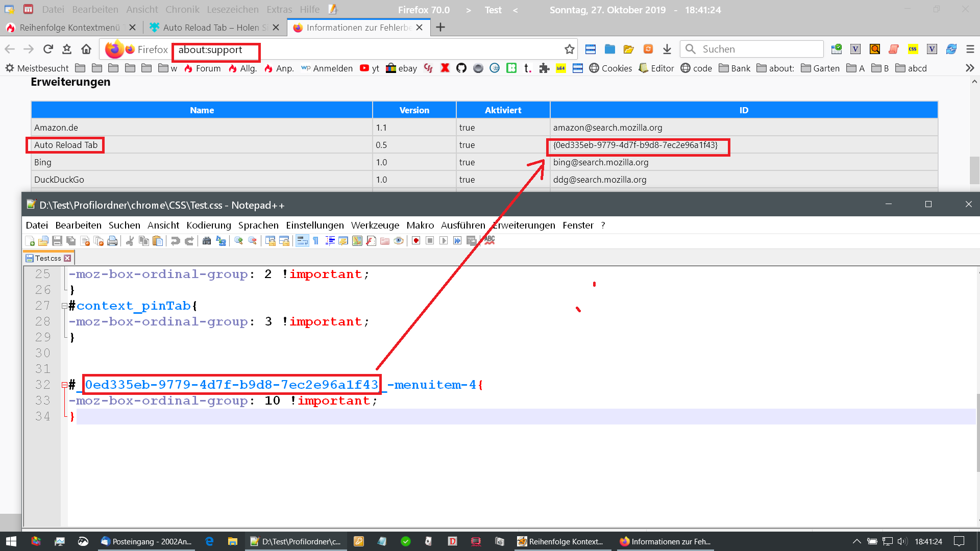Image resolution: width=980 pixels, height=551 pixels.
Task: Collapse the fold marker at line 27
Action: click(64, 306)
